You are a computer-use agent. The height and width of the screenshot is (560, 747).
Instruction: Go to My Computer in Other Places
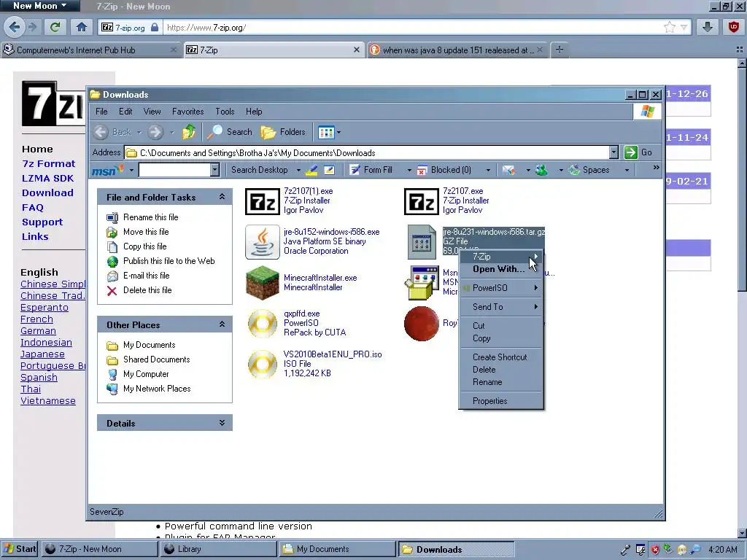[138, 374]
